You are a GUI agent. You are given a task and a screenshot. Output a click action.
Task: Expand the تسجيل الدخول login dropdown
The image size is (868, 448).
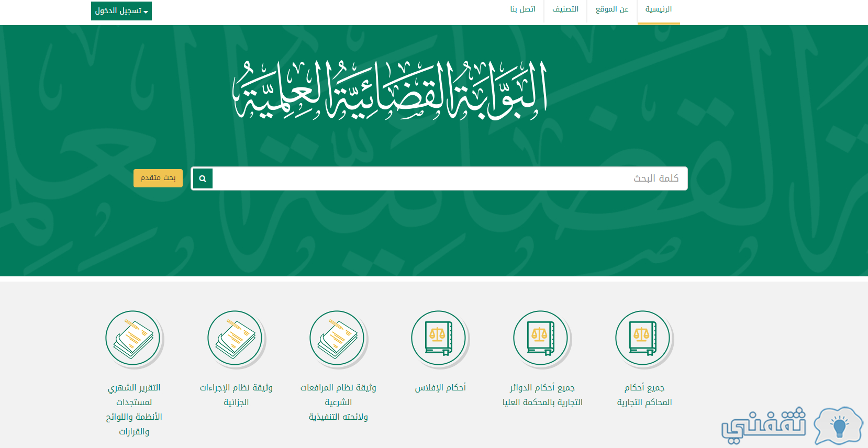click(121, 11)
